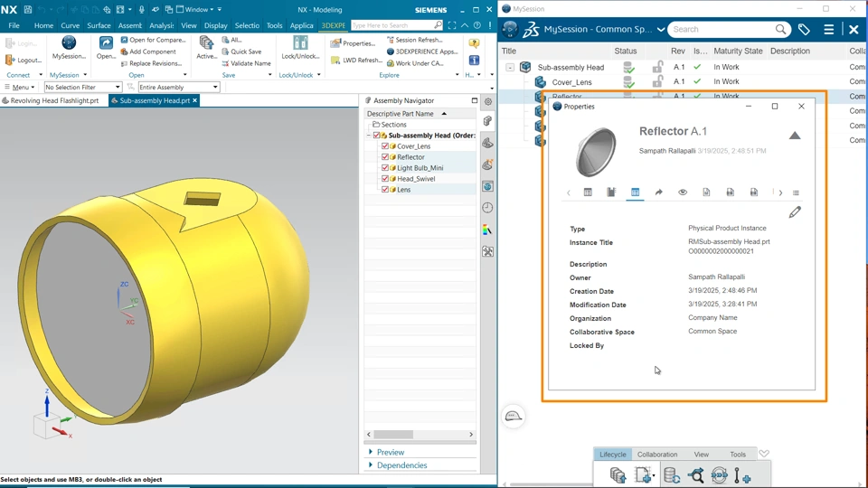The image size is (868, 488).
Task: Click the Quick Save button
Action: [242, 52]
